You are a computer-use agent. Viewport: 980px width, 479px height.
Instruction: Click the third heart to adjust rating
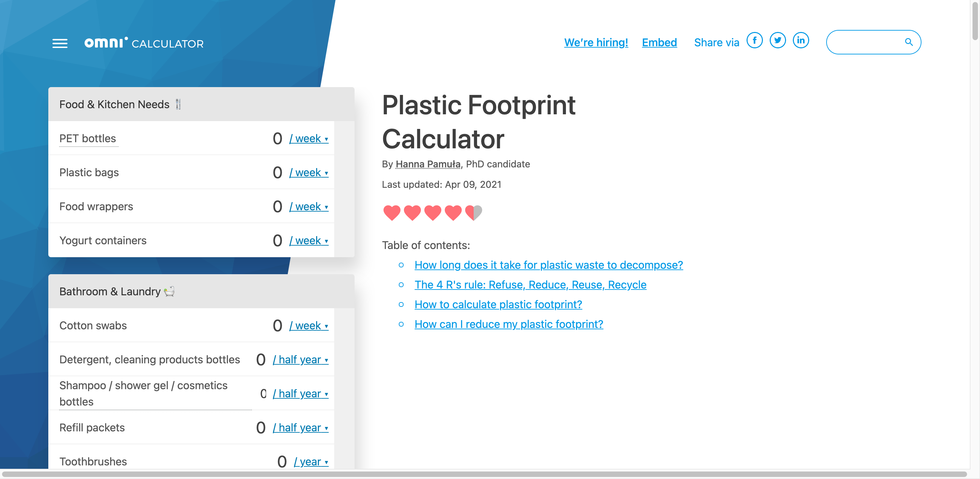[432, 213]
